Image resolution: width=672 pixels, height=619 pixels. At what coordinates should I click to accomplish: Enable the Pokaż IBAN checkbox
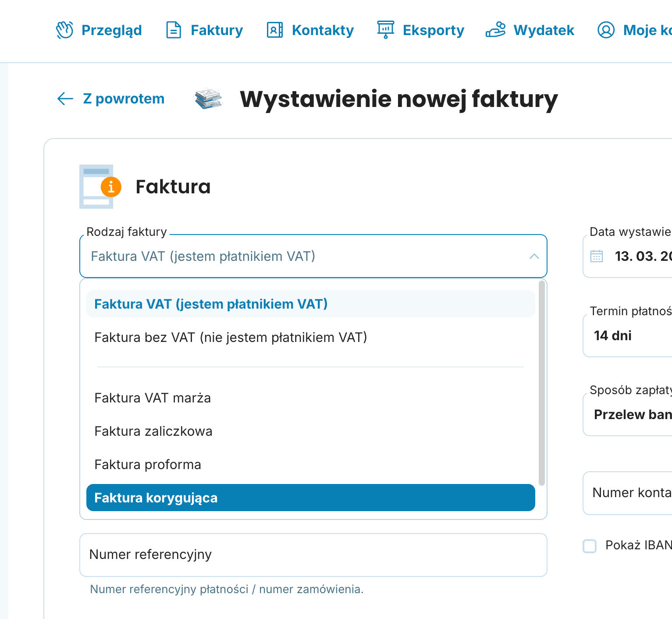click(590, 546)
